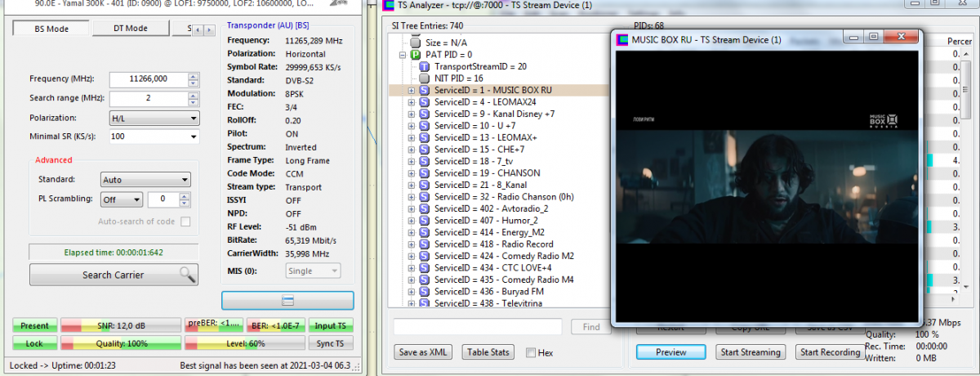Switch to DT Mode tab
Viewport: 980px width, 376px height.
[x=131, y=29]
